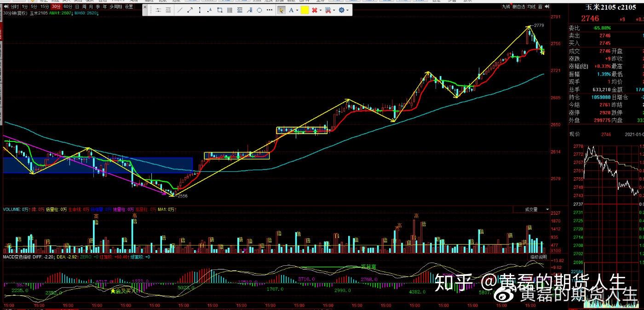Select the 日 daily period tab
The image size is (644, 310).
(77, 7)
